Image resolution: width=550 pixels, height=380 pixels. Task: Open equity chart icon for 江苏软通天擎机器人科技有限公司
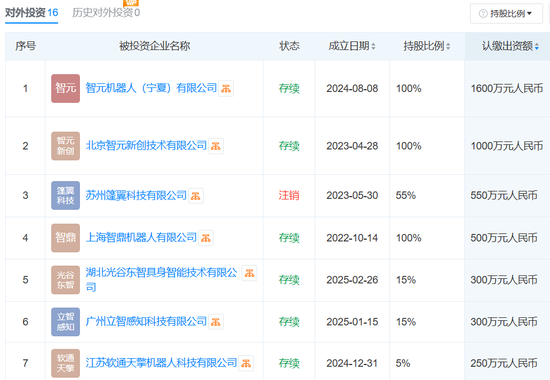click(246, 363)
